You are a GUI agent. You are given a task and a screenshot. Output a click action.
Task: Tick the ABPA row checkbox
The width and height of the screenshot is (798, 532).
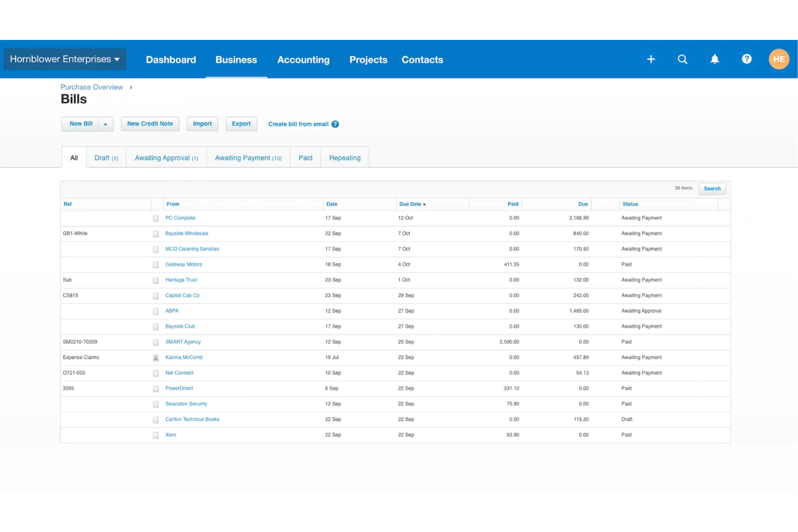point(156,312)
